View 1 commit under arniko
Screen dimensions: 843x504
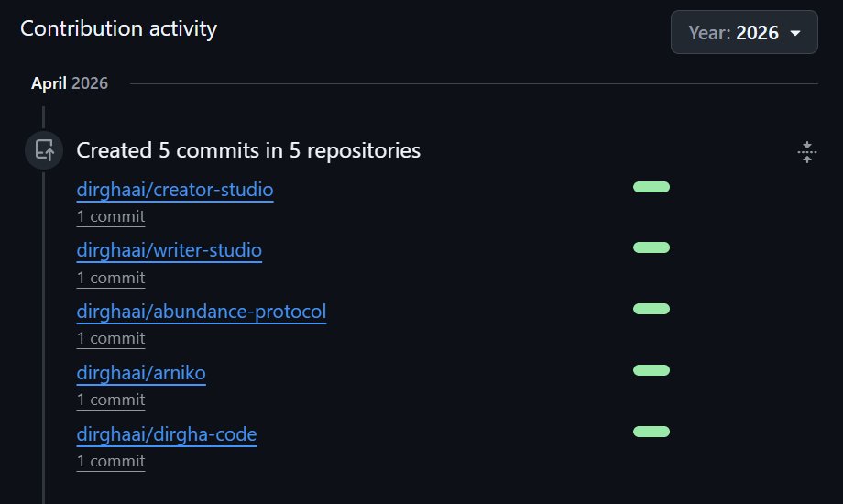click(111, 400)
